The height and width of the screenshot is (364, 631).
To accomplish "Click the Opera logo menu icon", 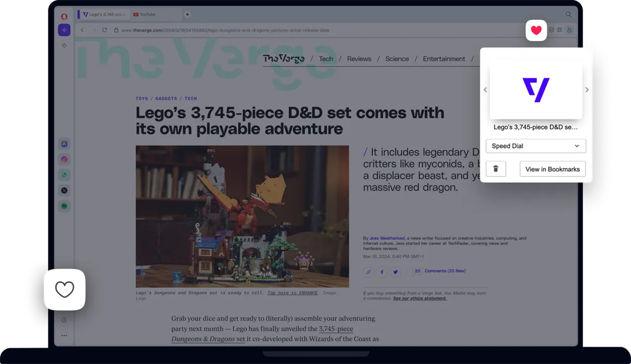I will click(64, 16).
